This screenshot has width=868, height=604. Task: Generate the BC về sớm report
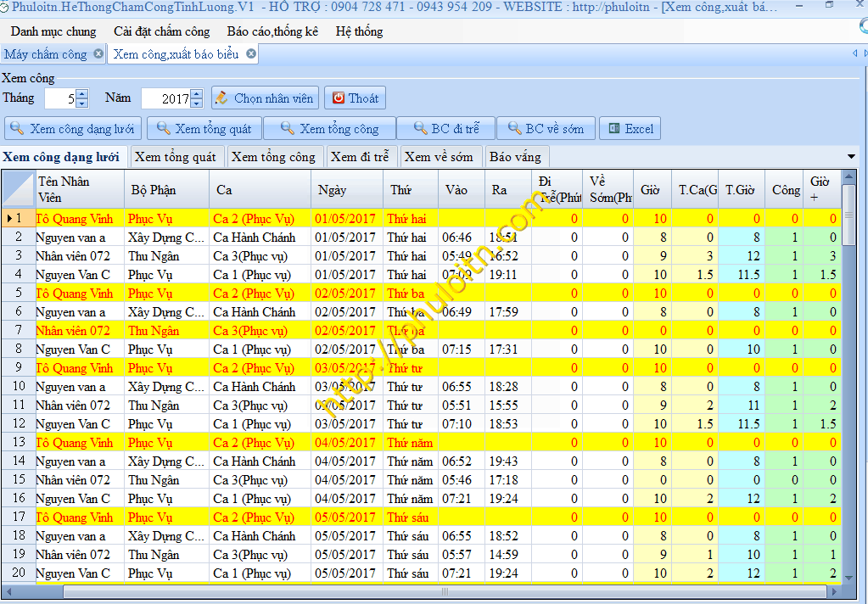coord(546,128)
